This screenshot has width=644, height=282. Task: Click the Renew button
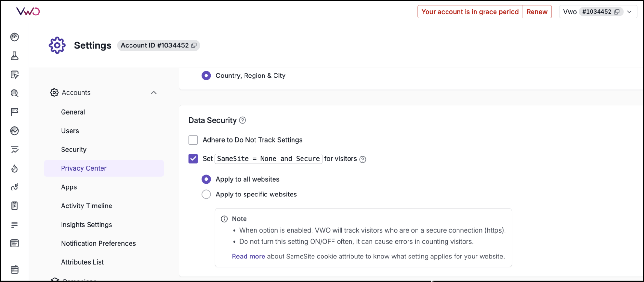(x=537, y=12)
